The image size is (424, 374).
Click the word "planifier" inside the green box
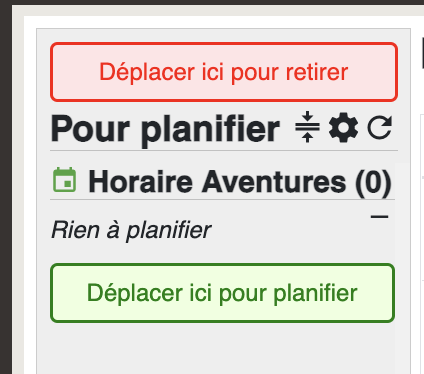coord(315,293)
